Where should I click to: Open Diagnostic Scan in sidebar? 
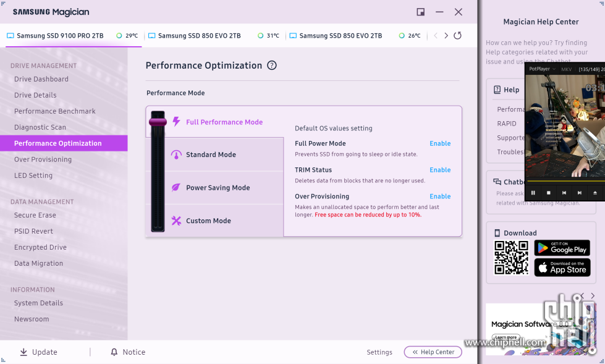(40, 127)
